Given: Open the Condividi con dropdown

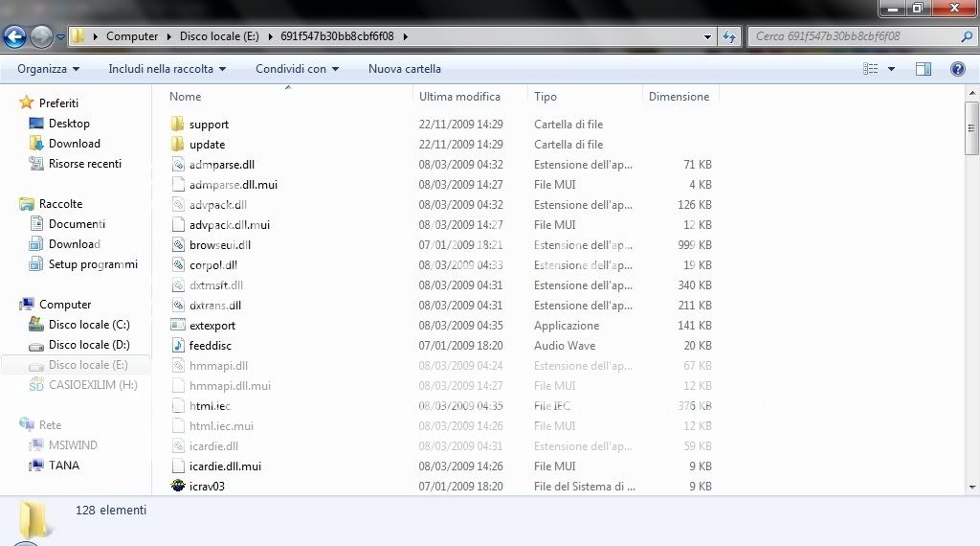Looking at the screenshot, I should tap(297, 69).
